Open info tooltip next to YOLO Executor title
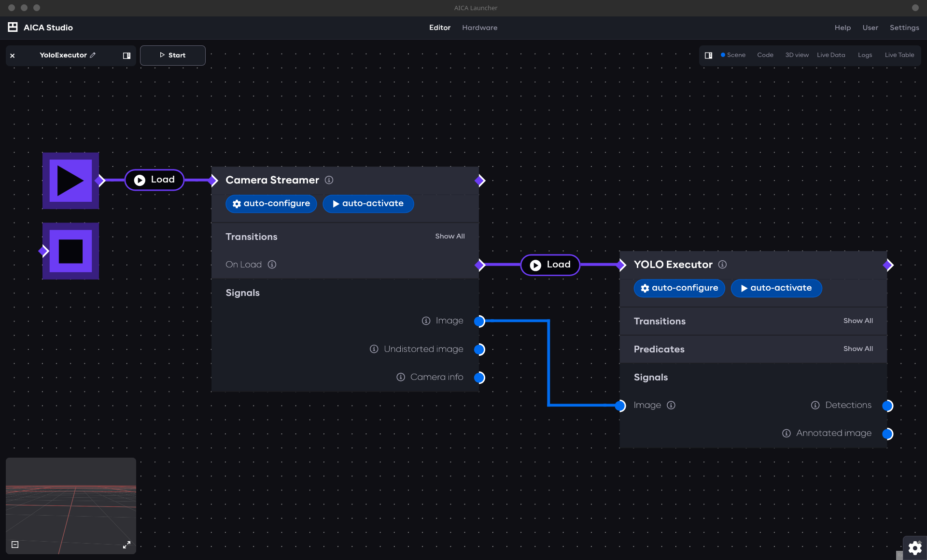This screenshot has width=927, height=560. coord(723,265)
